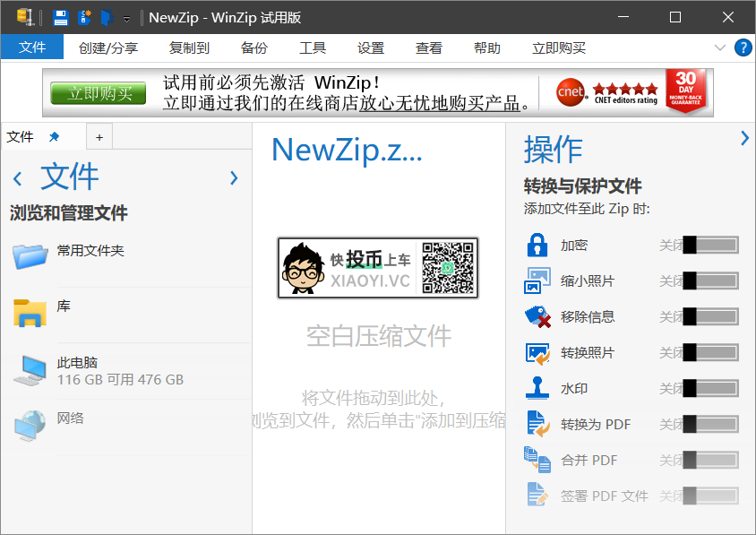The height and width of the screenshot is (535, 756).
Task: Click the 网络 network icon
Action: pyautogui.click(x=30, y=425)
